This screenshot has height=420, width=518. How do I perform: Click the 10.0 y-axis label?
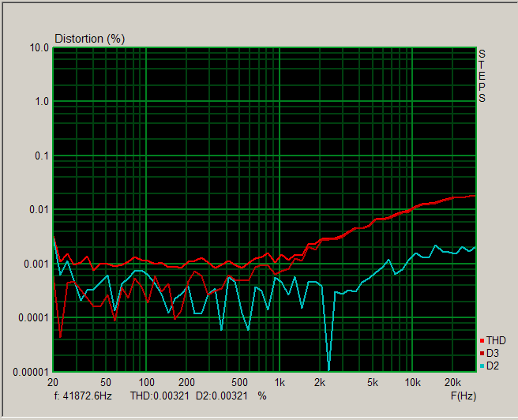pyautogui.click(x=39, y=48)
